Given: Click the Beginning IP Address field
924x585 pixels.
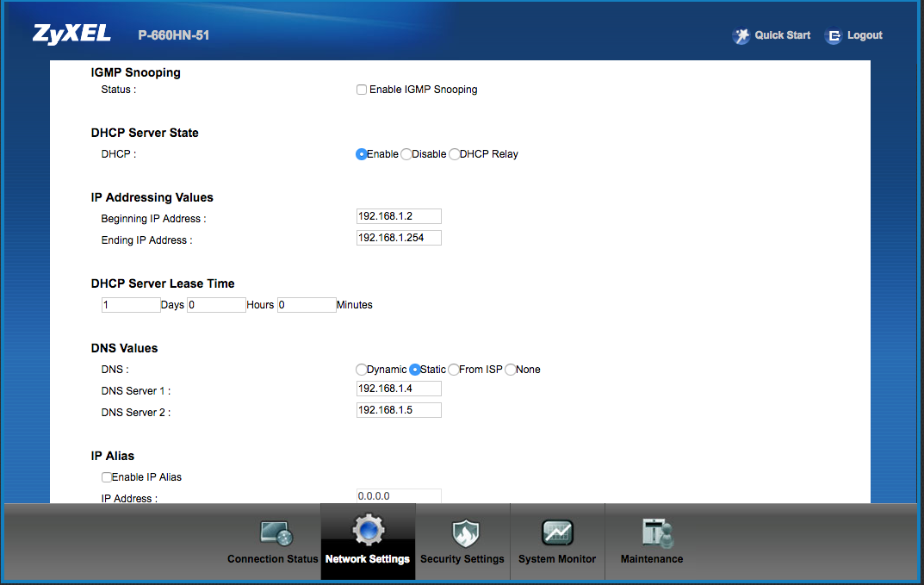Looking at the screenshot, I should (399, 216).
